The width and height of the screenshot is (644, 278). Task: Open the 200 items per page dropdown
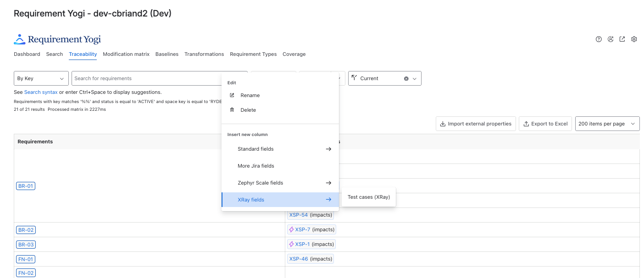click(x=607, y=124)
